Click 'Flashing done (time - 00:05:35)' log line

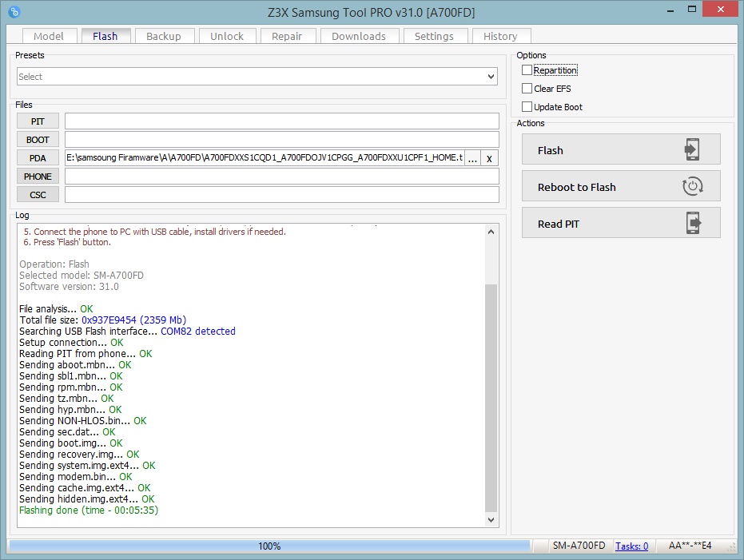89,510
